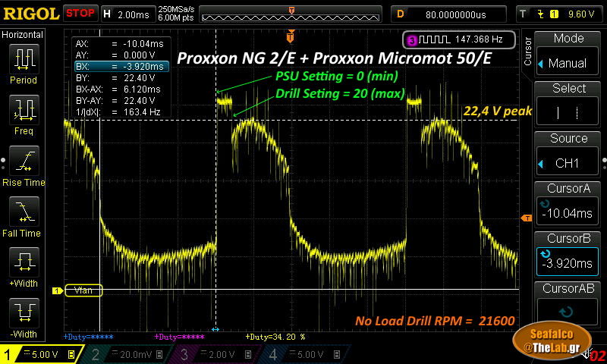607x364 pixels.
Task: Click the RIGOL logo
Action: [x=31, y=14]
